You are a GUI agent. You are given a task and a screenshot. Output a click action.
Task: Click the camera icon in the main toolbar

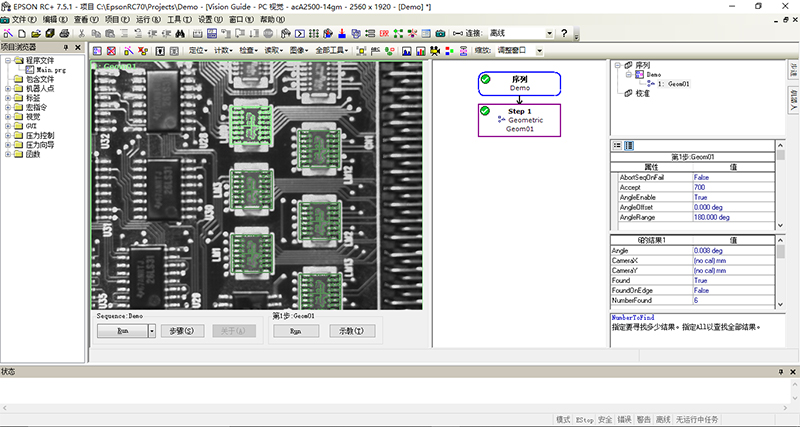tap(440, 34)
